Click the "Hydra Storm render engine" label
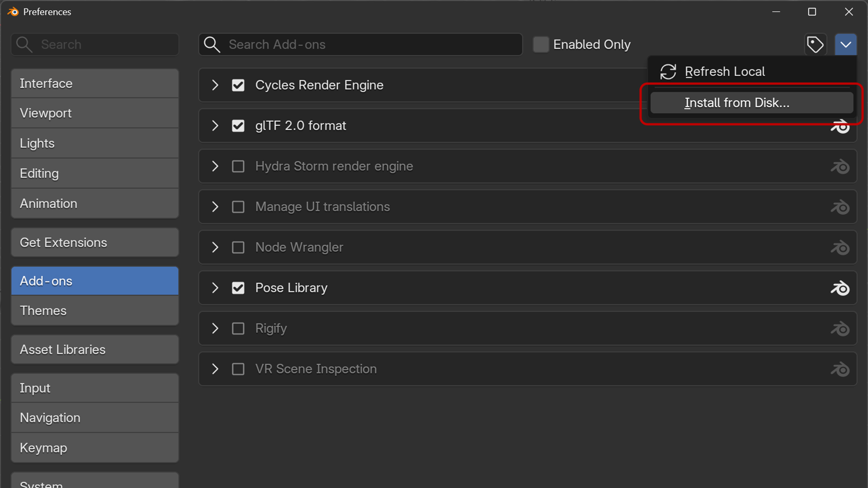 pyautogui.click(x=334, y=166)
